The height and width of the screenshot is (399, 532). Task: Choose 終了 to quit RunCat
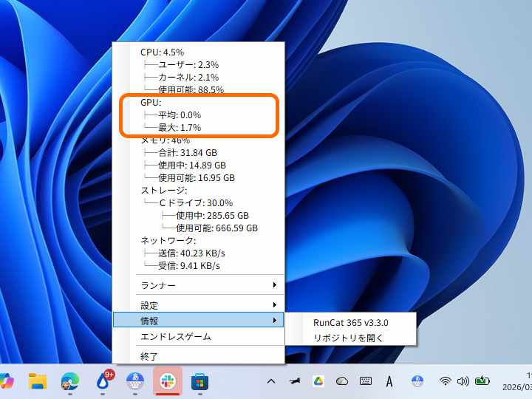coord(198,356)
